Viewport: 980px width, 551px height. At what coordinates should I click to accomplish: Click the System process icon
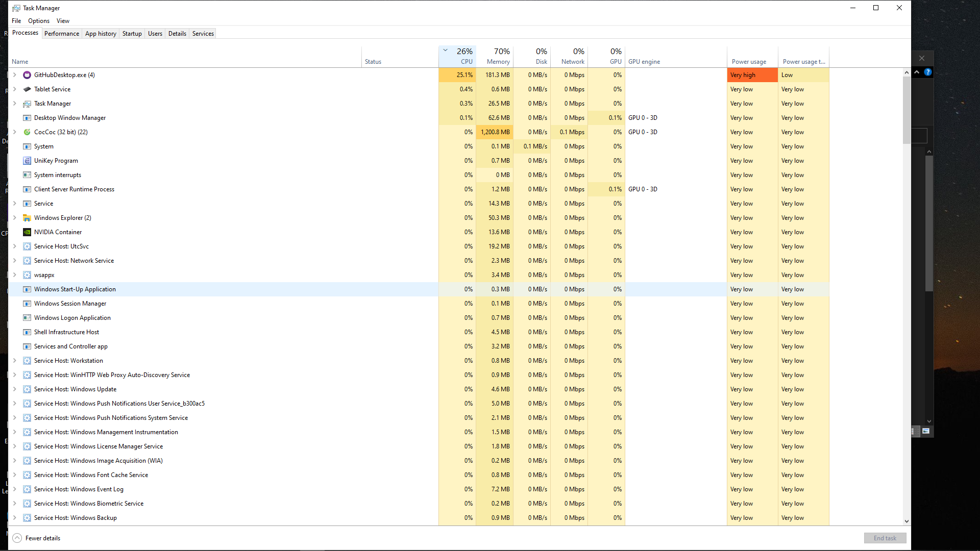click(27, 146)
